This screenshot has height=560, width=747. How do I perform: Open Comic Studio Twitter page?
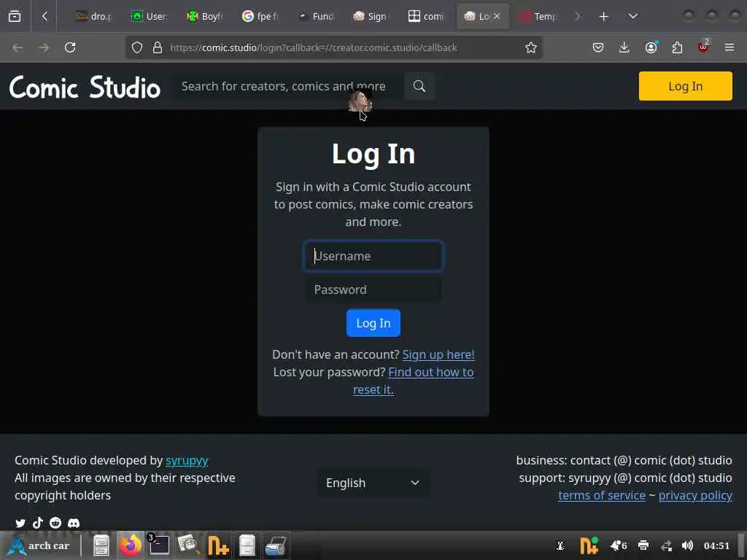20,523
